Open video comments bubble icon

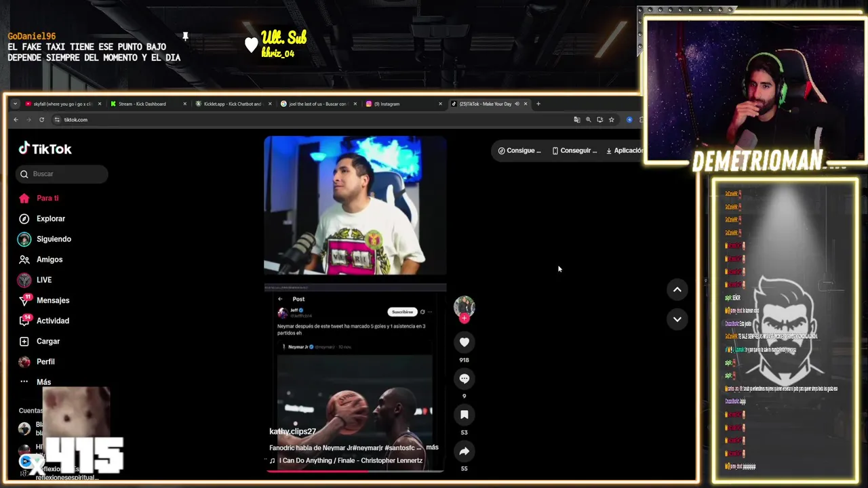tap(464, 378)
